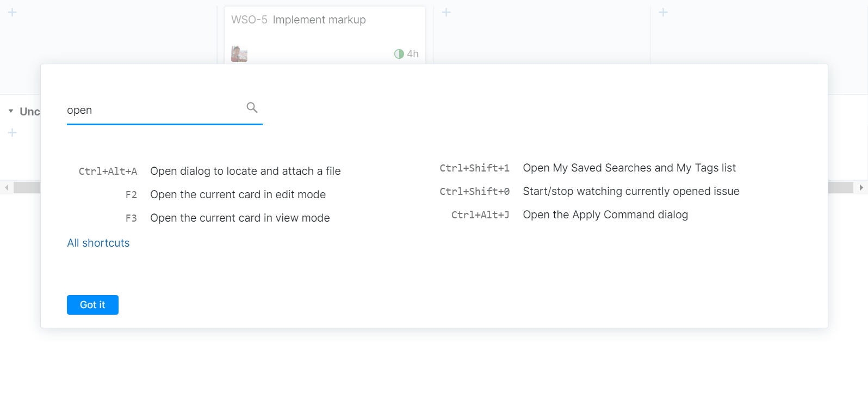
Task: Select the Apply Command dialog shortcut entry
Action: [x=605, y=215]
